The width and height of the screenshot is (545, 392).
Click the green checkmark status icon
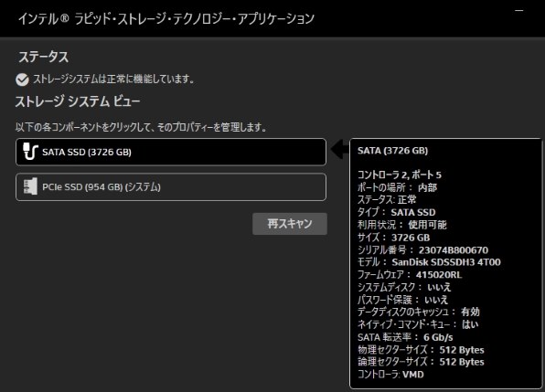point(22,79)
